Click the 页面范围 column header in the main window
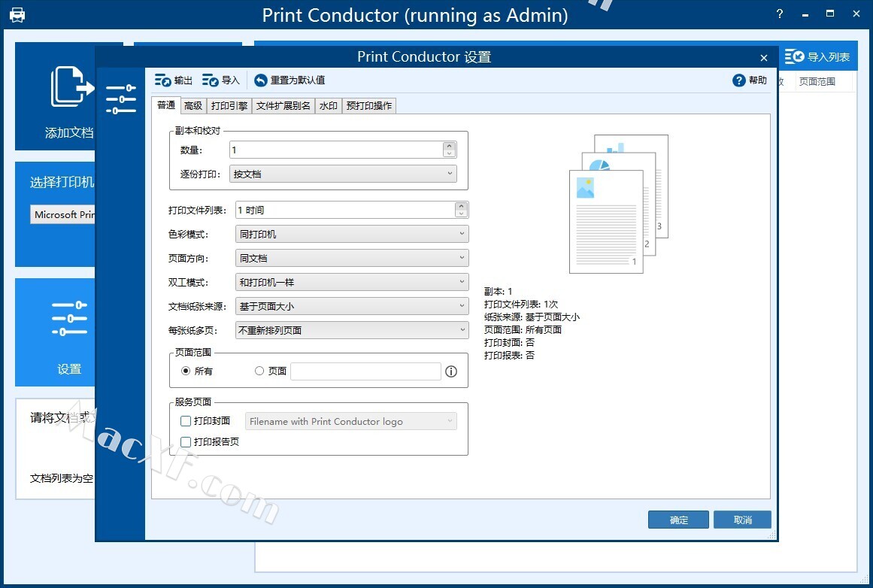This screenshot has width=873, height=588. (x=817, y=81)
